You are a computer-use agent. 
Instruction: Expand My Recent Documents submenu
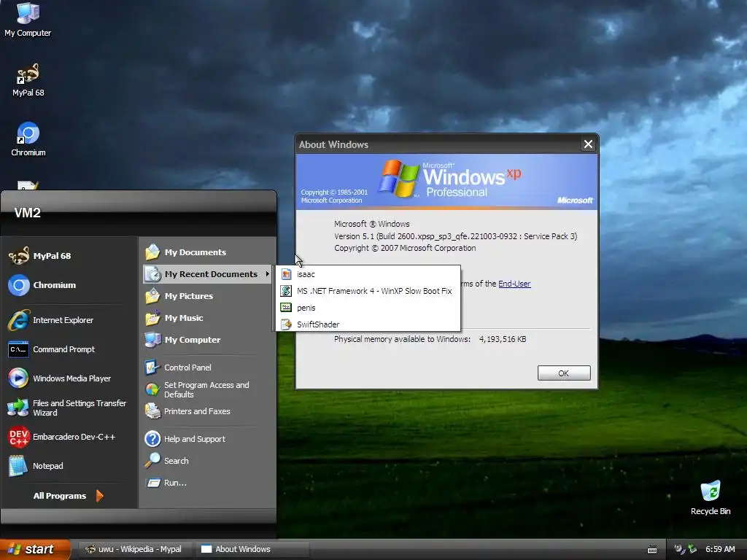coord(207,274)
